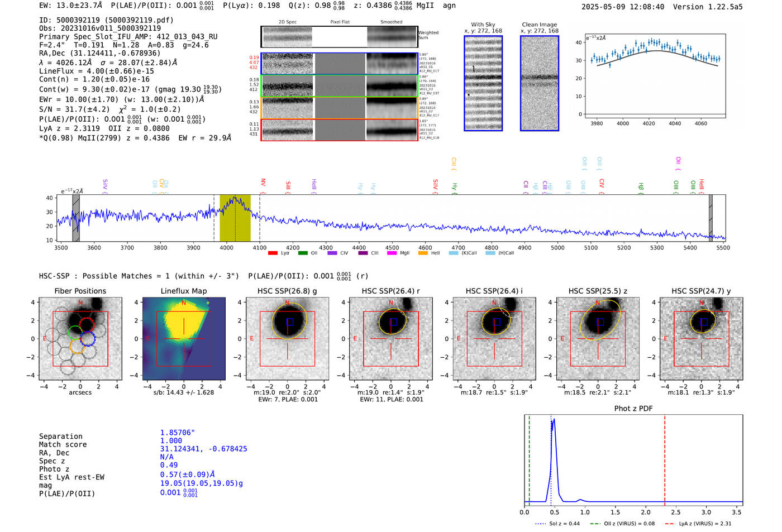This screenshot has width=782, height=532.
Task: Click the 2025-05-09 12:08:40 timestamp
Action: (x=623, y=7)
